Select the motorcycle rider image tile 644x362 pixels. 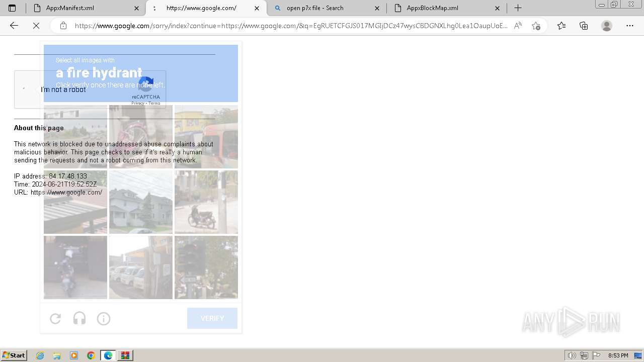[75, 267]
